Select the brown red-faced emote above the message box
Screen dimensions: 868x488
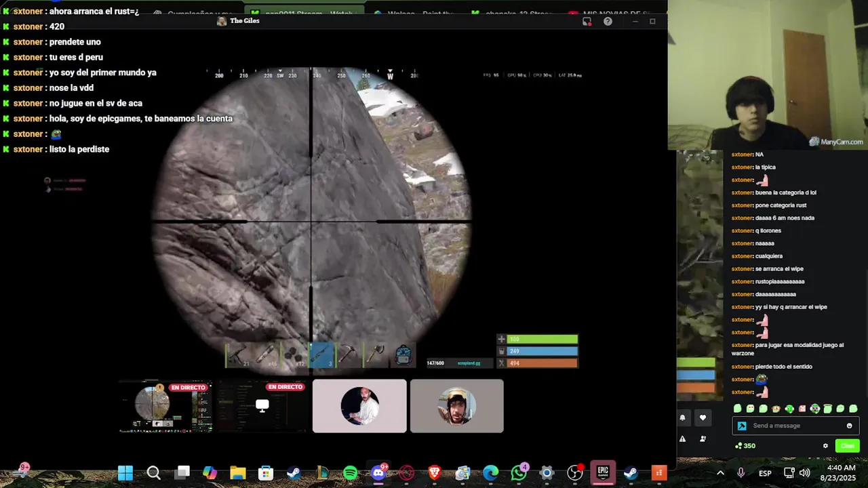pos(776,409)
